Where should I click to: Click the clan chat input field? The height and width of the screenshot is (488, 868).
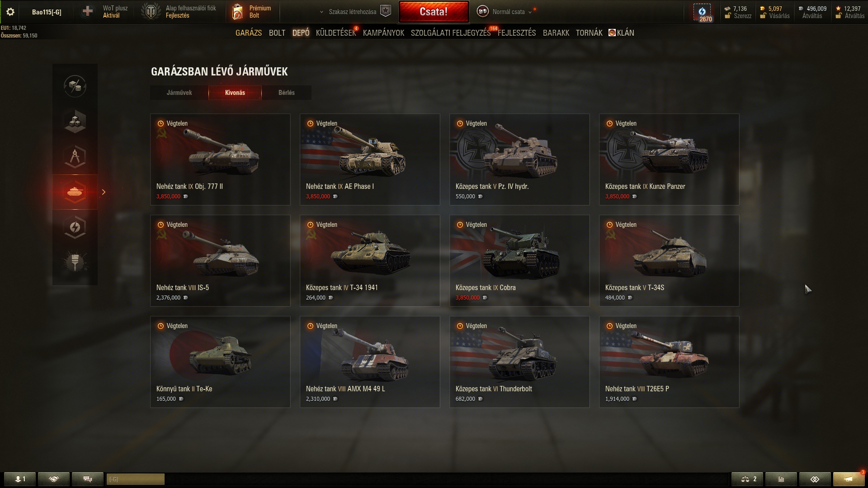(136, 479)
